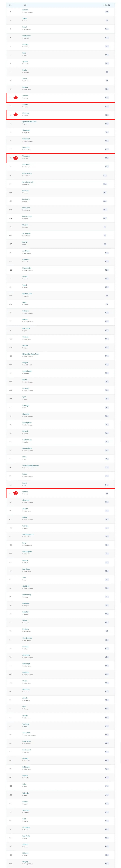Click the 100 score badge for London

click(107, 12)
